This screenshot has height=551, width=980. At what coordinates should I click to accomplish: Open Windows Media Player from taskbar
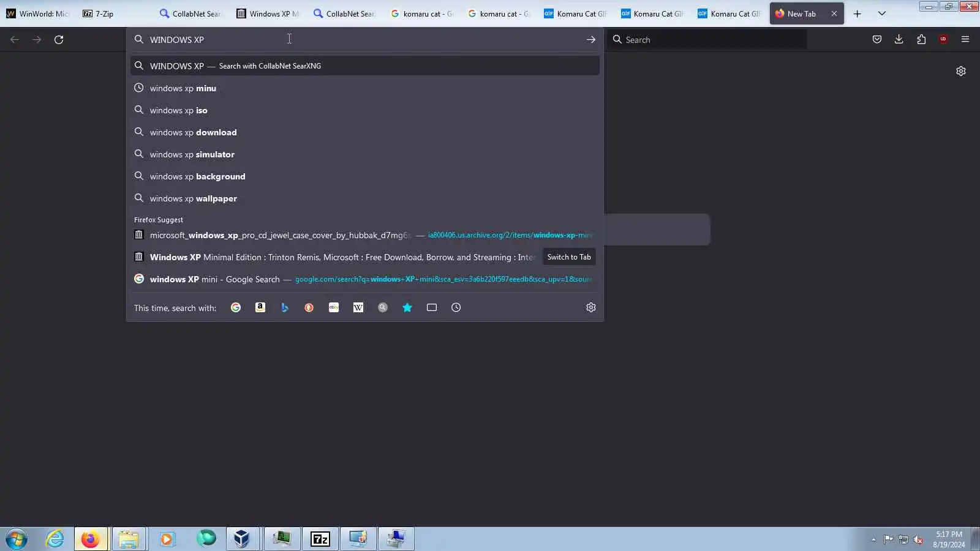coord(167,539)
